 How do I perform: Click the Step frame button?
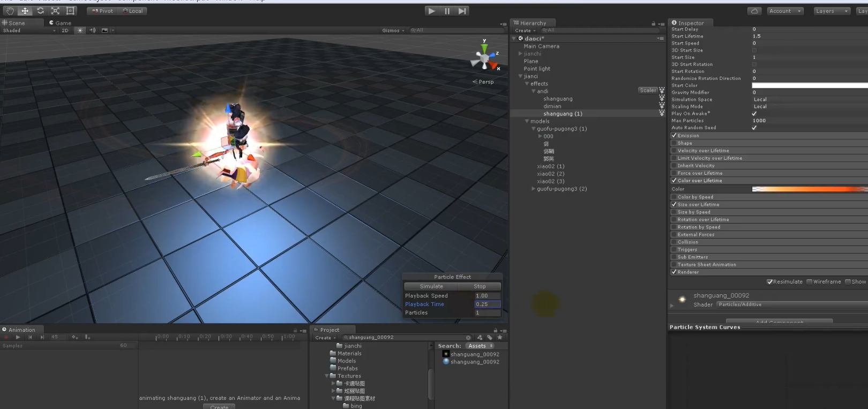pyautogui.click(x=462, y=11)
